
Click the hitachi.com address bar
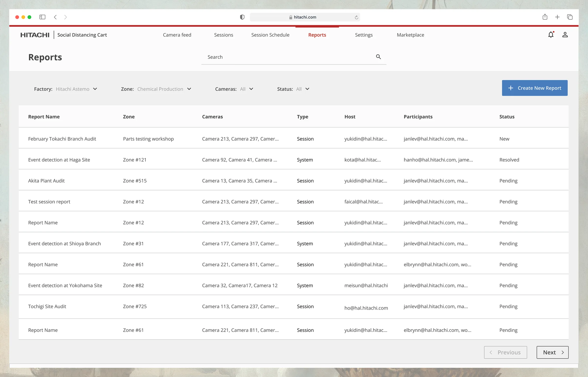click(305, 17)
